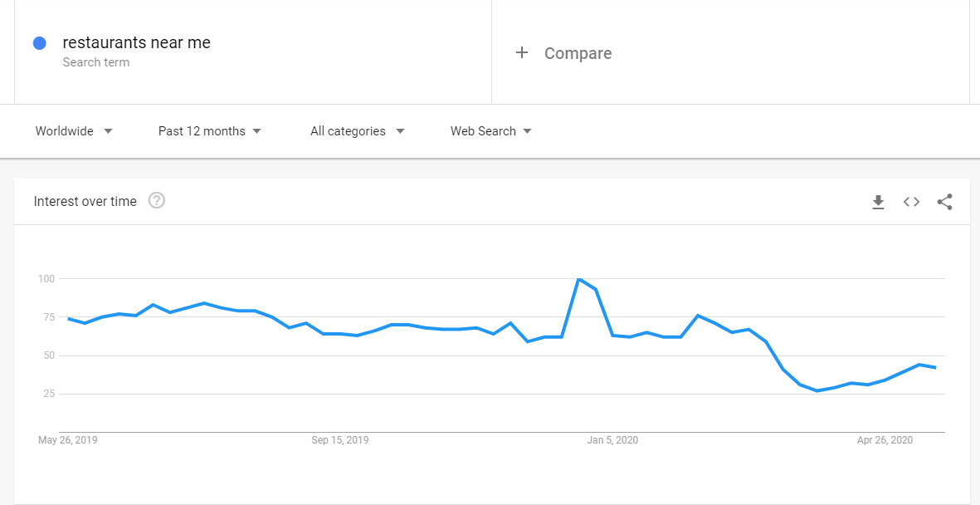Edit the restaurants near me search term
The image size is (980, 505).
pos(136,42)
